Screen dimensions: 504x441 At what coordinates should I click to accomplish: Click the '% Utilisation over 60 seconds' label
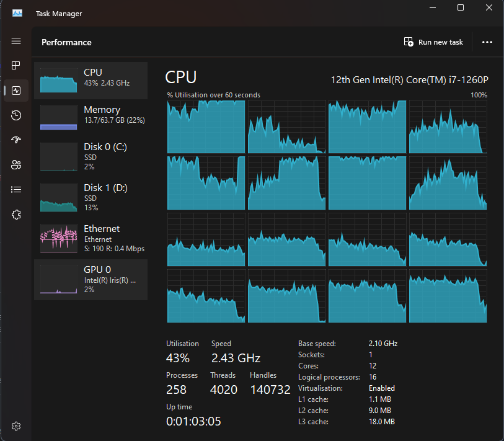tap(213, 95)
